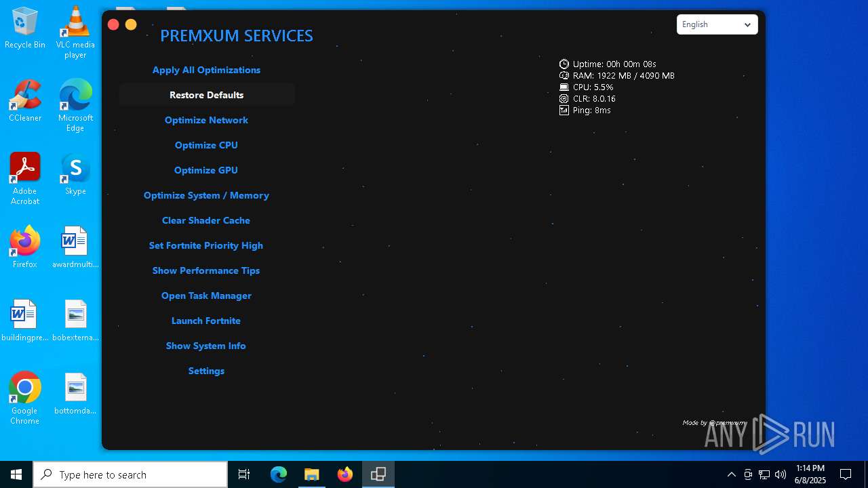Click the yellow minimize circle button
Screen dimensions: 868x488
click(131, 24)
